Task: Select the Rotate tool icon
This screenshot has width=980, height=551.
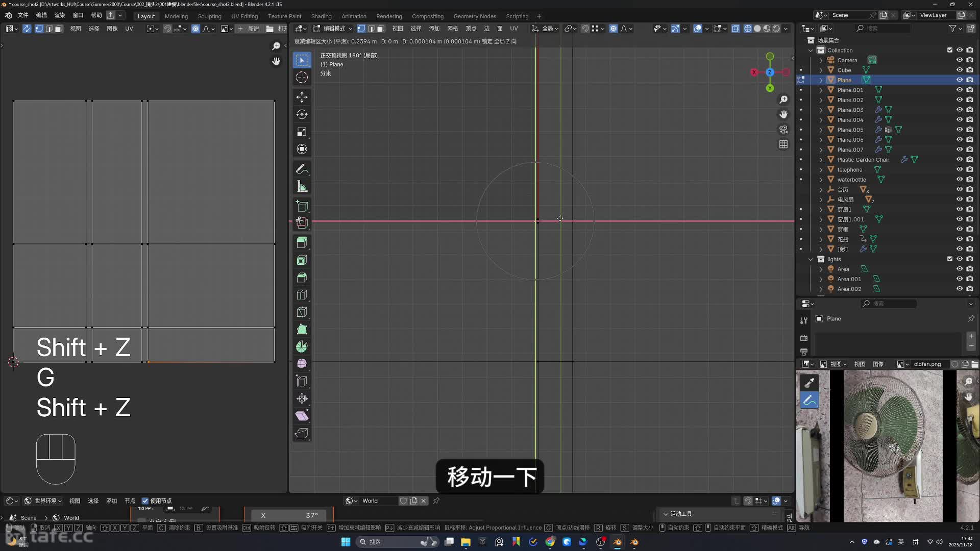Action: pyautogui.click(x=302, y=114)
